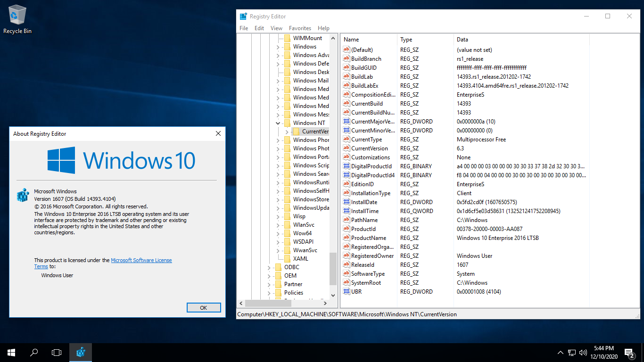This screenshot has height=362, width=644.
Task: Click the Registry Editor title bar icon
Action: [x=243, y=16]
